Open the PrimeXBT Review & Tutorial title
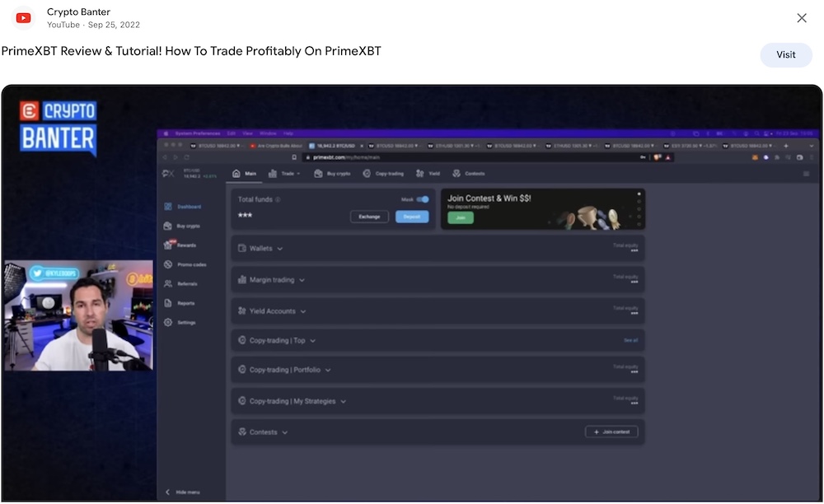This screenshot has height=504, width=824. click(191, 51)
